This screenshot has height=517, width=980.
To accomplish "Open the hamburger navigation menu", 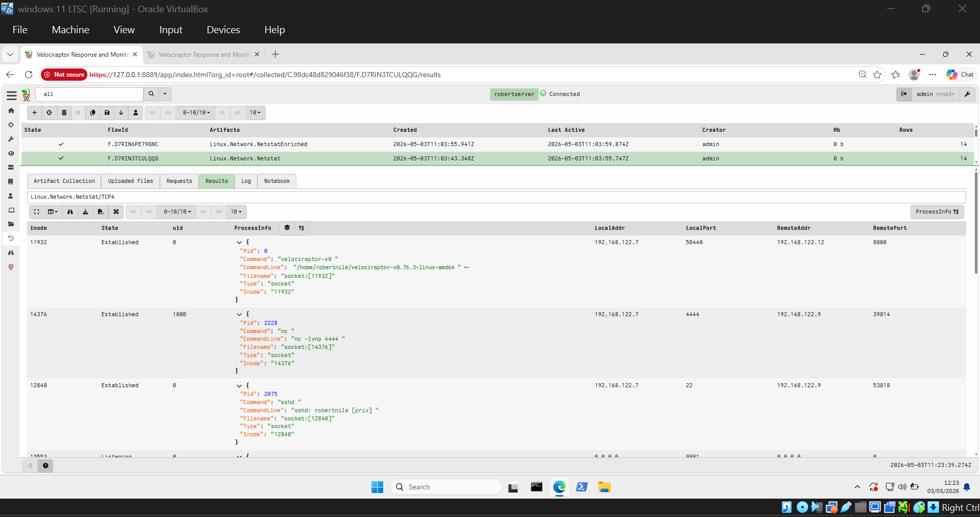I will click(x=11, y=95).
